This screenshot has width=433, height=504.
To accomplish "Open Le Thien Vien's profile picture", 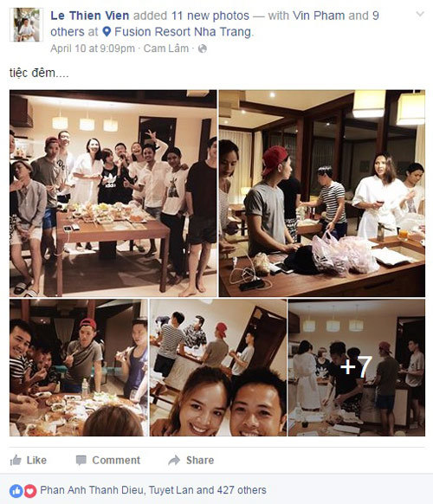I will point(26,25).
